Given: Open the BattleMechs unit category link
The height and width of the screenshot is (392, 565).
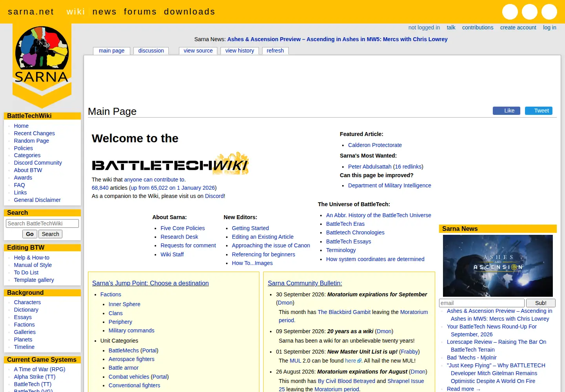Looking at the screenshot, I should click(124, 350).
